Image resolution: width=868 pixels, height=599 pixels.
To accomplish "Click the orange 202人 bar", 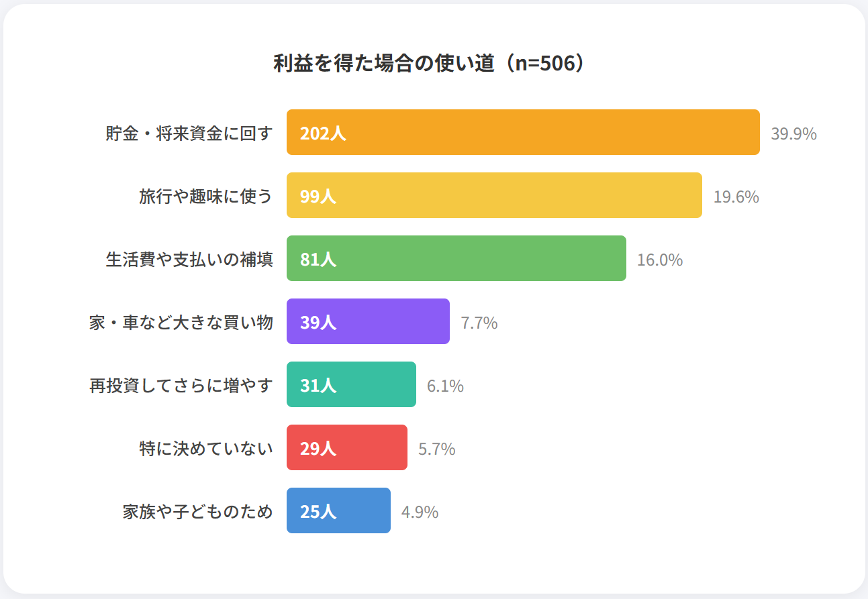I will pyautogui.click(x=523, y=133).
